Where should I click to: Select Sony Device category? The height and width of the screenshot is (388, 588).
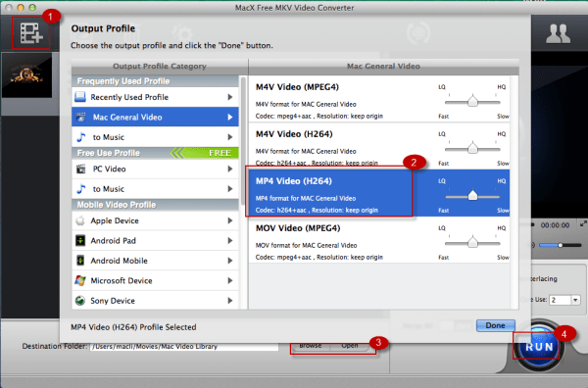pyautogui.click(x=155, y=300)
